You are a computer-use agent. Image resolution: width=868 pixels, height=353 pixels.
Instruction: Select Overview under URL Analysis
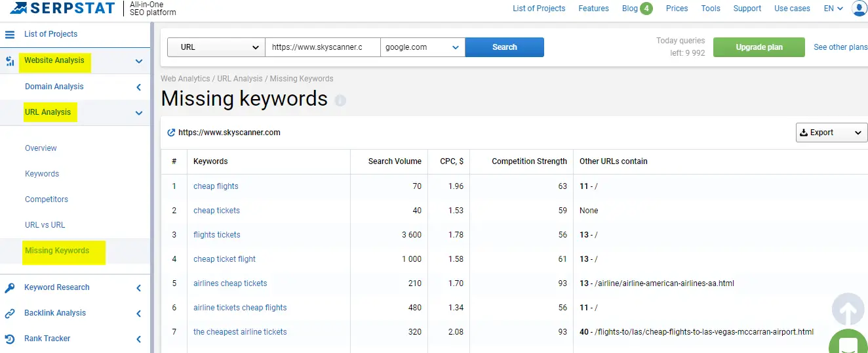(41, 148)
